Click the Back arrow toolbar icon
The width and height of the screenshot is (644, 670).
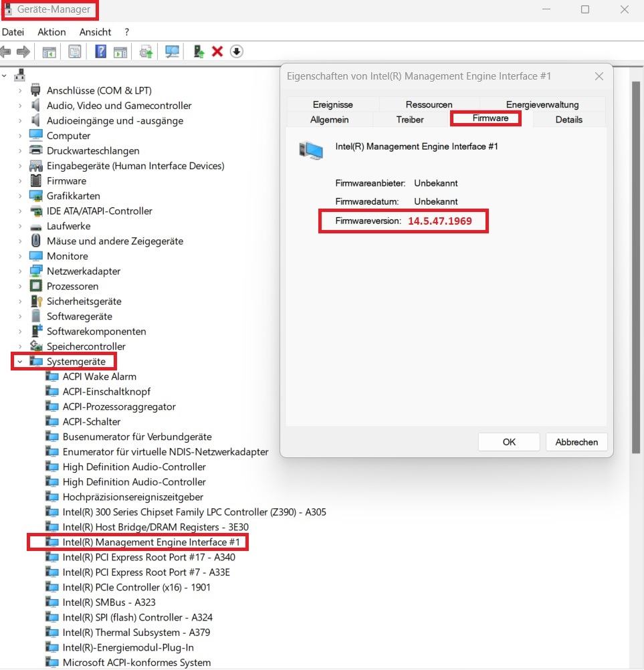[x=5, y=52]
